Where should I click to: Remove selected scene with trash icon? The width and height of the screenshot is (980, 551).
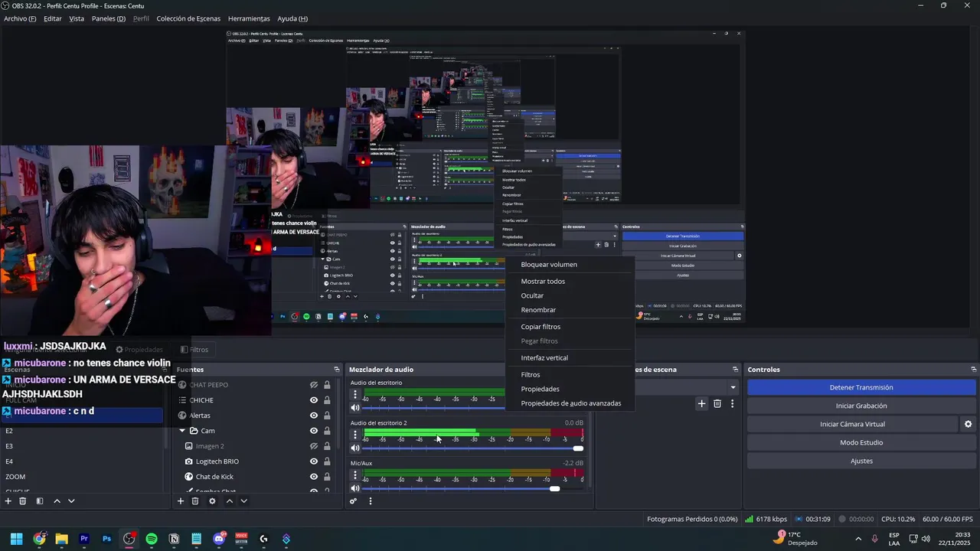coord(23,501)
